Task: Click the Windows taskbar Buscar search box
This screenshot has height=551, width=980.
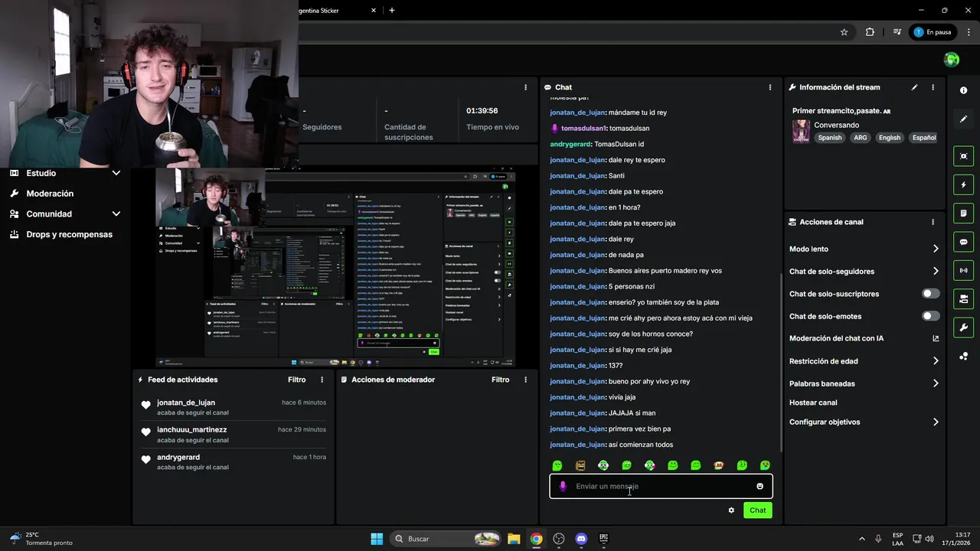Action: [445, 539]
